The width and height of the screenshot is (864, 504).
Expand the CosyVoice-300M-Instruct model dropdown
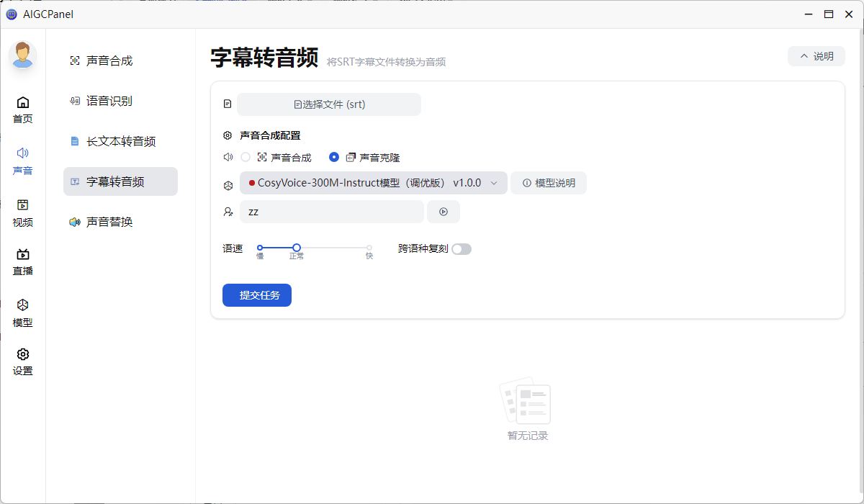(373, 184)
